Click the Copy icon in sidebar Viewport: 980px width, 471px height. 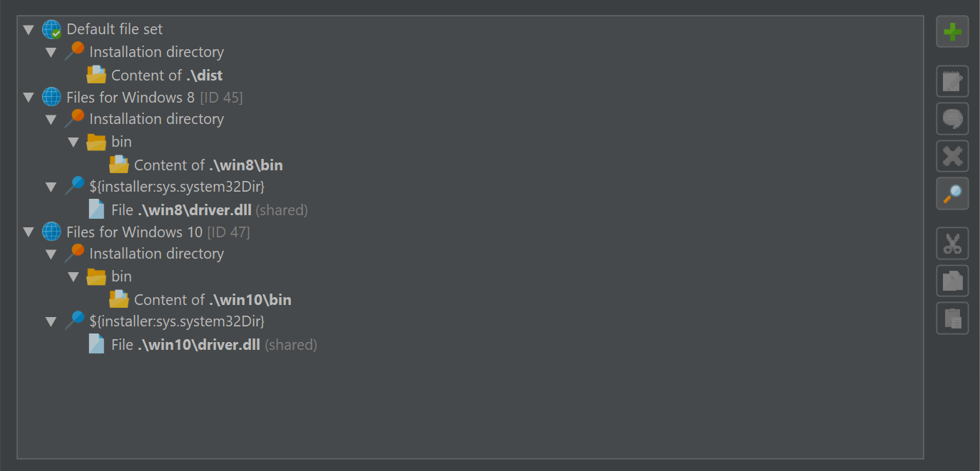click(x=952, y=281)
